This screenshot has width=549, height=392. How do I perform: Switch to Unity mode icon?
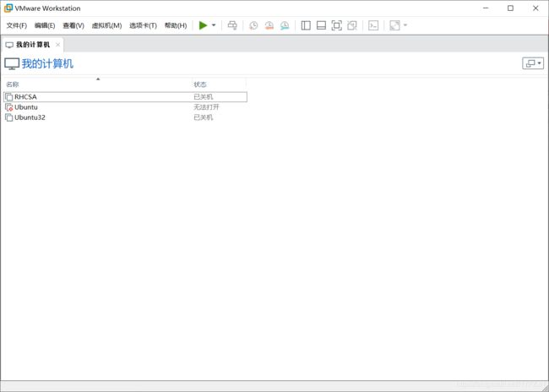tap(352, 25)
